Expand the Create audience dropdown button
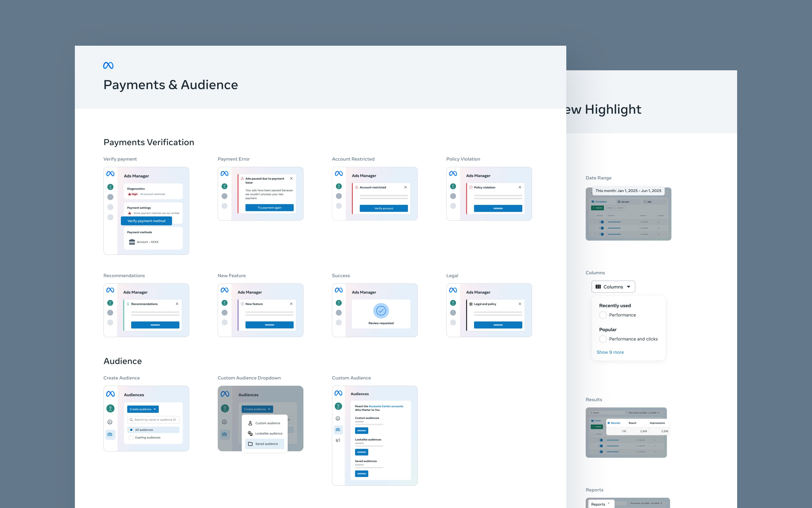The height and width of the screenshot is (508, 812). [x=143, y=409]
